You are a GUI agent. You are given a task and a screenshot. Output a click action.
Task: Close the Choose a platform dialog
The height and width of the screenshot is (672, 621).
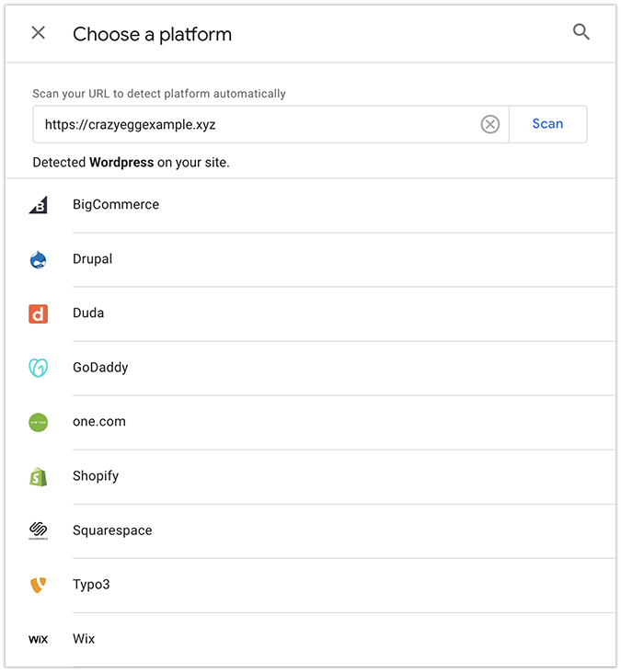tap(38, 32)
